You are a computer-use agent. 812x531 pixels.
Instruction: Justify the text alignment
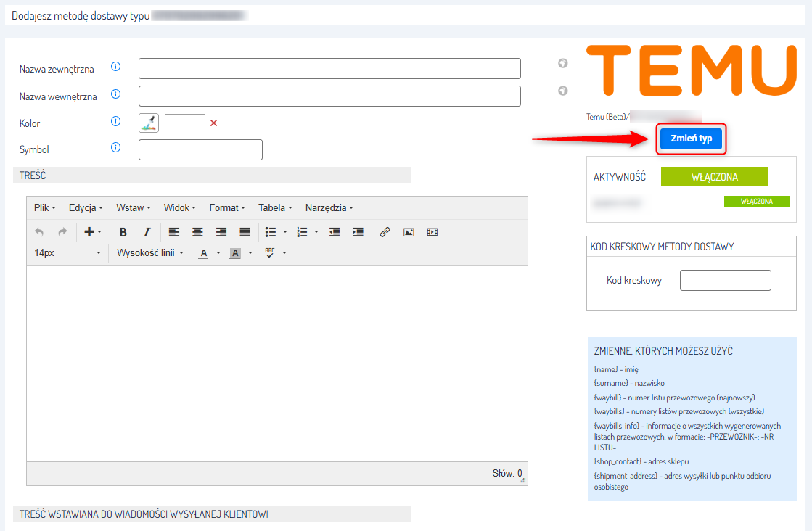pos(245,232)
